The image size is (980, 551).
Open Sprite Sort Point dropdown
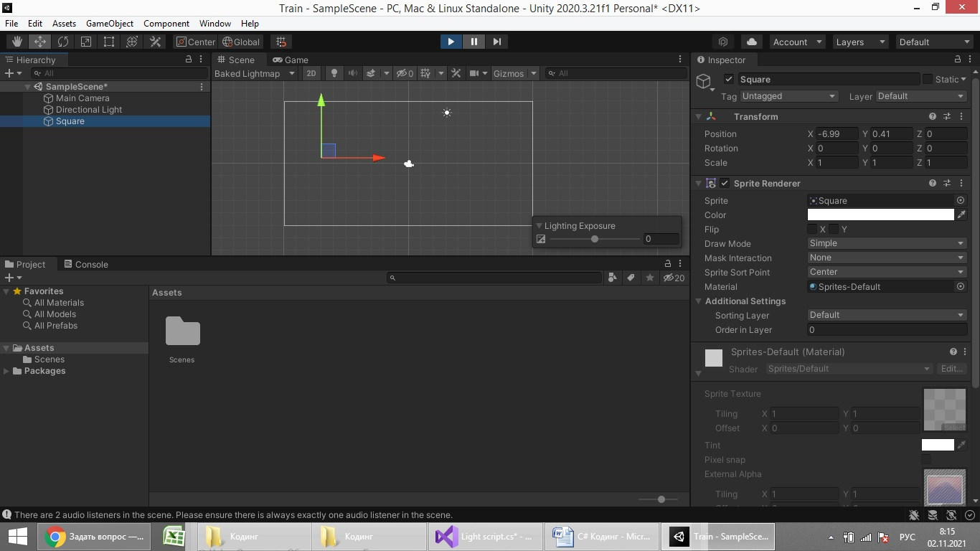tap(887, 272)
